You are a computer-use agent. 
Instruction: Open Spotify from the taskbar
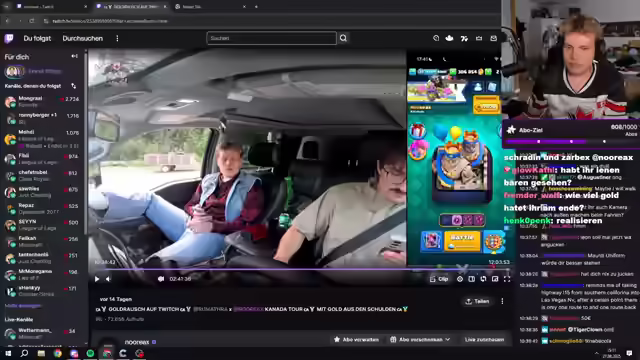point(90,353)
